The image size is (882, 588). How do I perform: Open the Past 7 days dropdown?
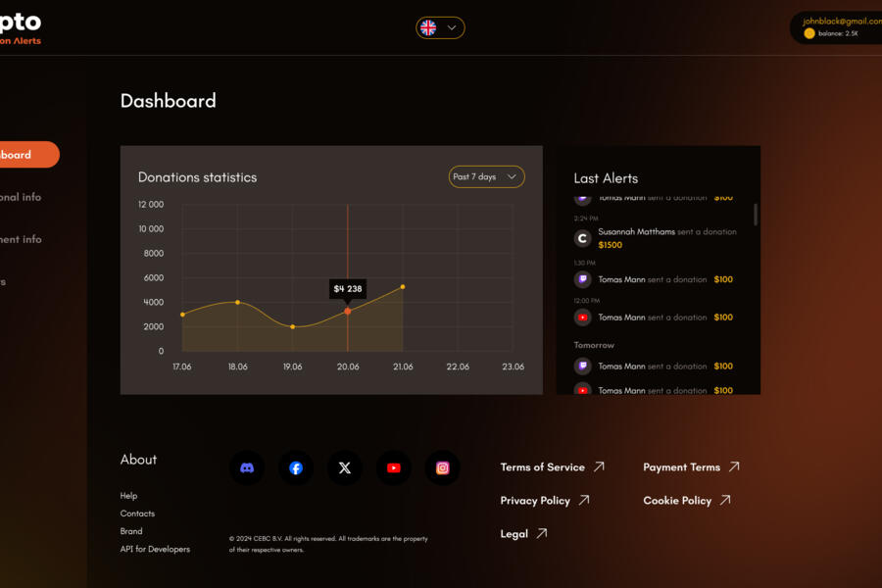coord(486,176)
